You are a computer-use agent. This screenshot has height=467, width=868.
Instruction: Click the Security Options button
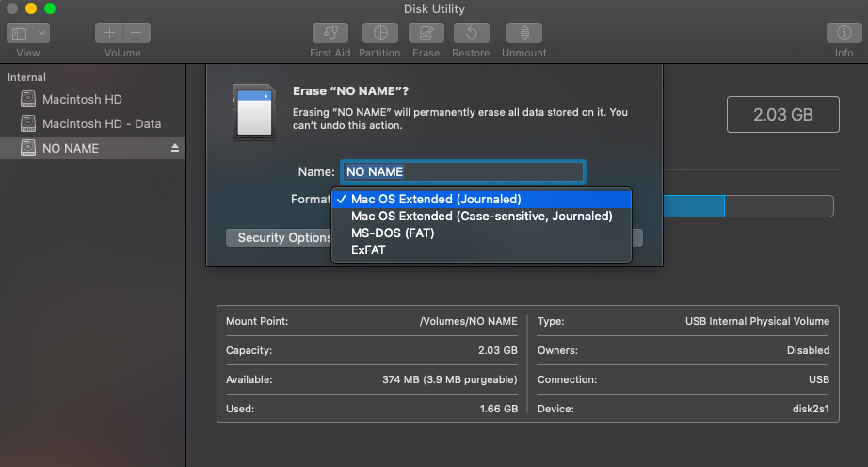click(280, 238)
